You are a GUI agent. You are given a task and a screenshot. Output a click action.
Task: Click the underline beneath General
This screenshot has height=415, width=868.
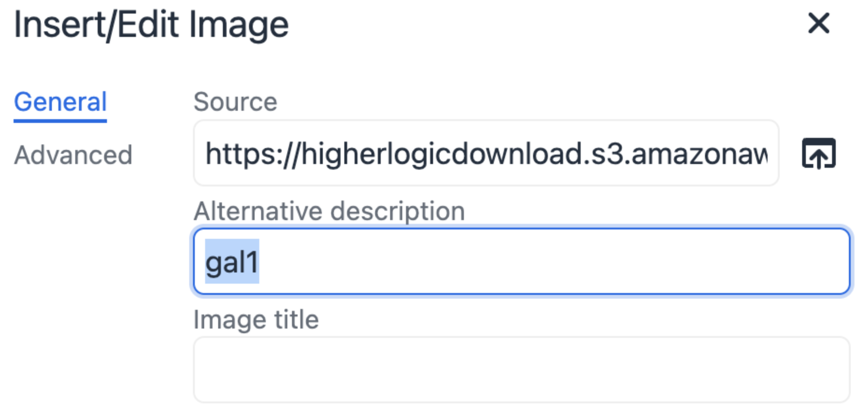pyautogui.click(x=60, y=121)
